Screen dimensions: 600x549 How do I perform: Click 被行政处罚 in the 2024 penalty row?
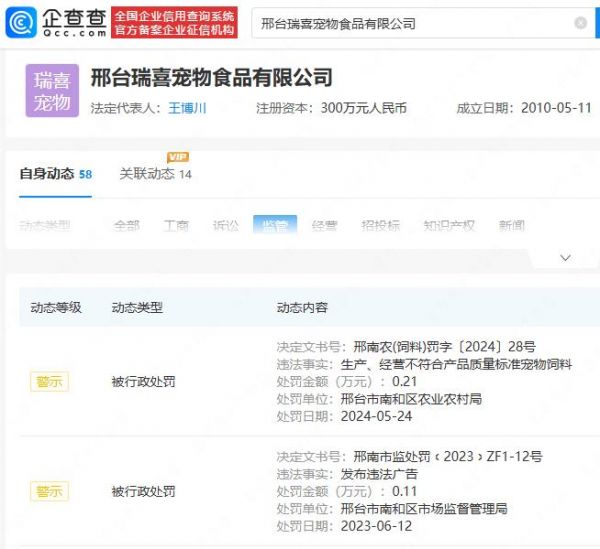143,381
